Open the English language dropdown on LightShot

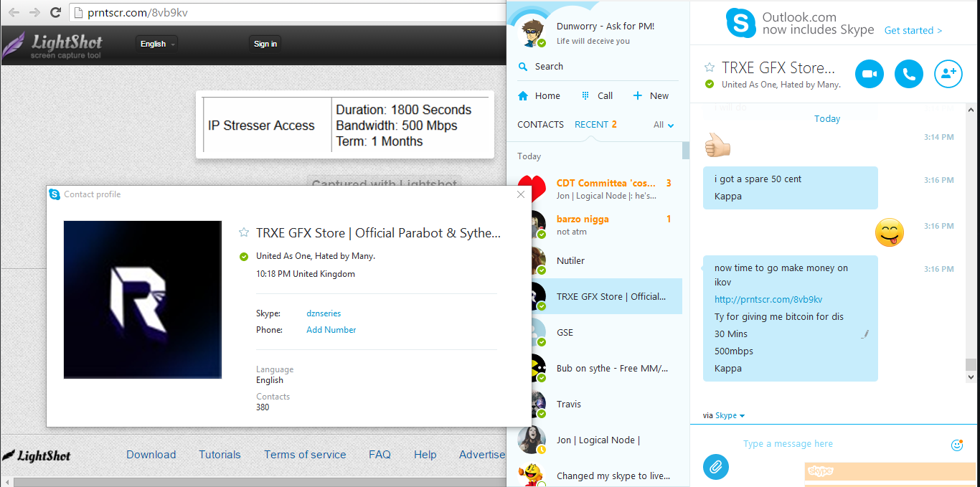(157, 44)
